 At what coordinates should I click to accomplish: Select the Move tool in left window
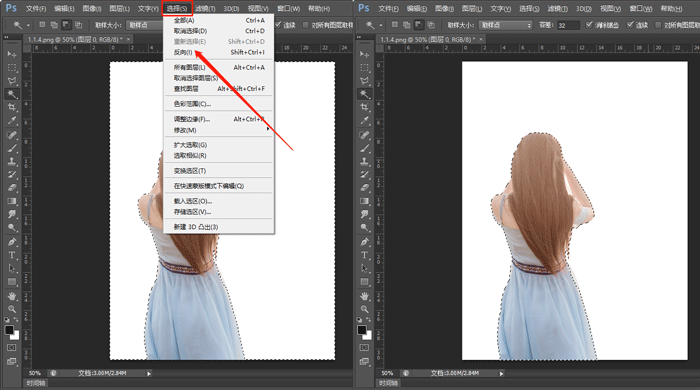pos(12,54)
